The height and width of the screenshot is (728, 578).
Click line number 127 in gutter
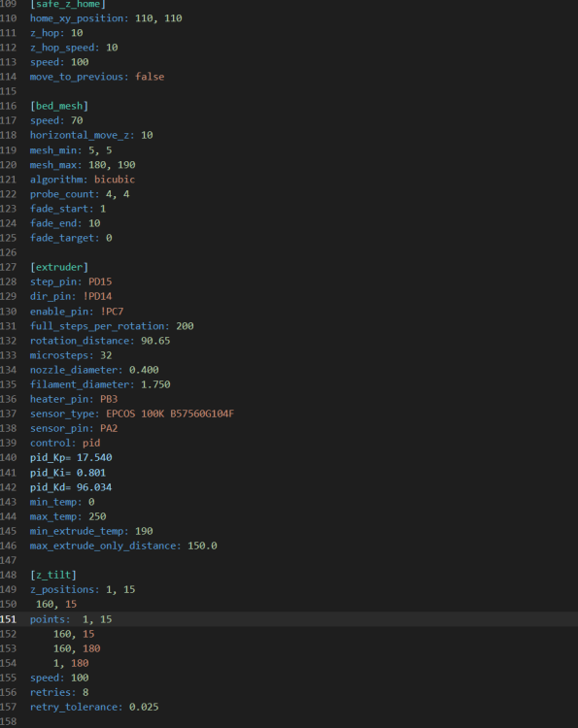pyautogui.click(x=8, y=267)
